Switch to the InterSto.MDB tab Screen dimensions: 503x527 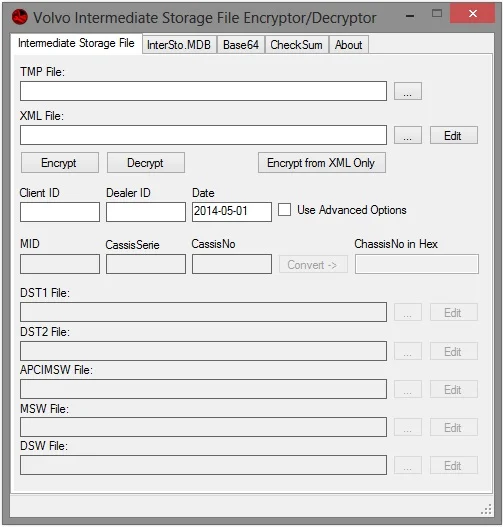(x=179, y=45)
